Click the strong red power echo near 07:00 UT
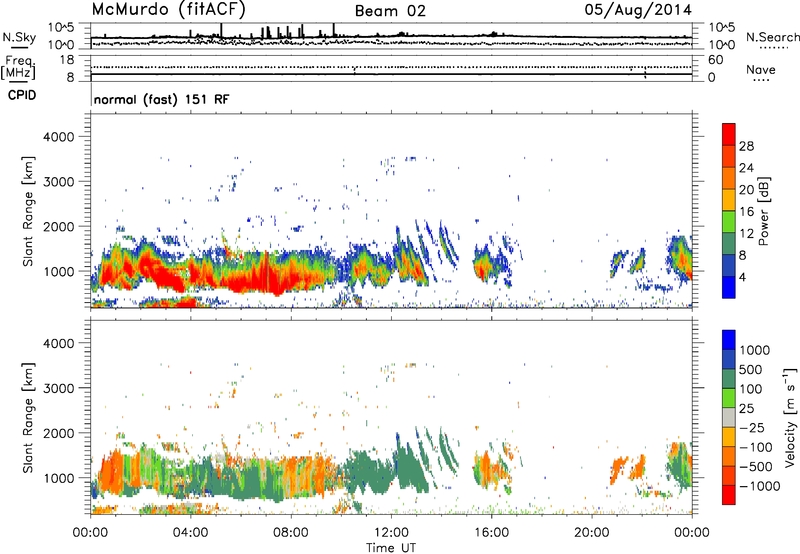This screenshot has height=554, width=800. coord(265,278)
